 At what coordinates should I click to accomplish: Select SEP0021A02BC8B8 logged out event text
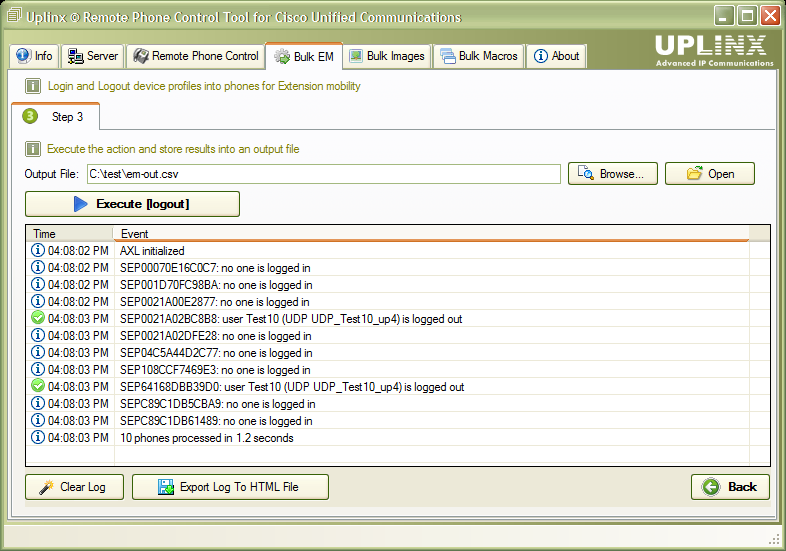coord(291,319)
